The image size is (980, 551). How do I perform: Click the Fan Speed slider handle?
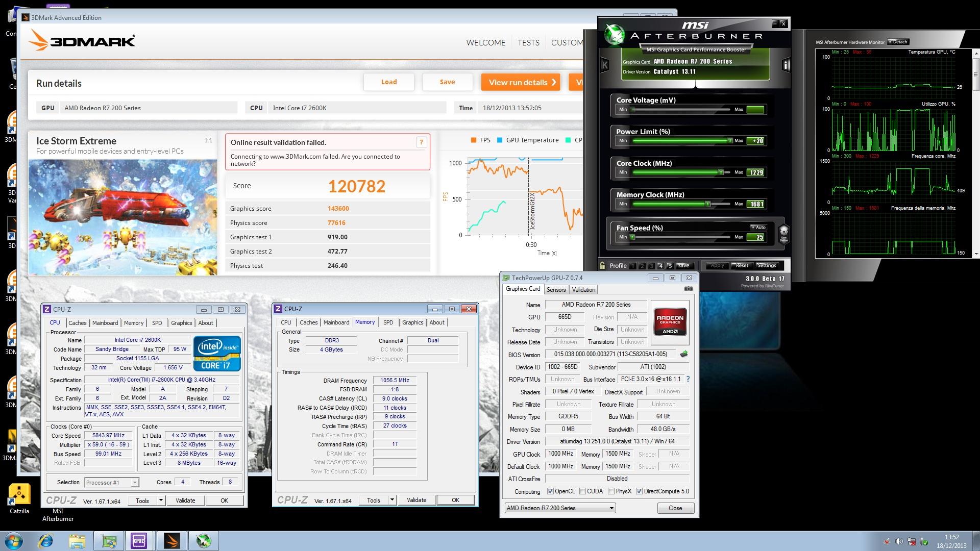[x=633, y=237]
